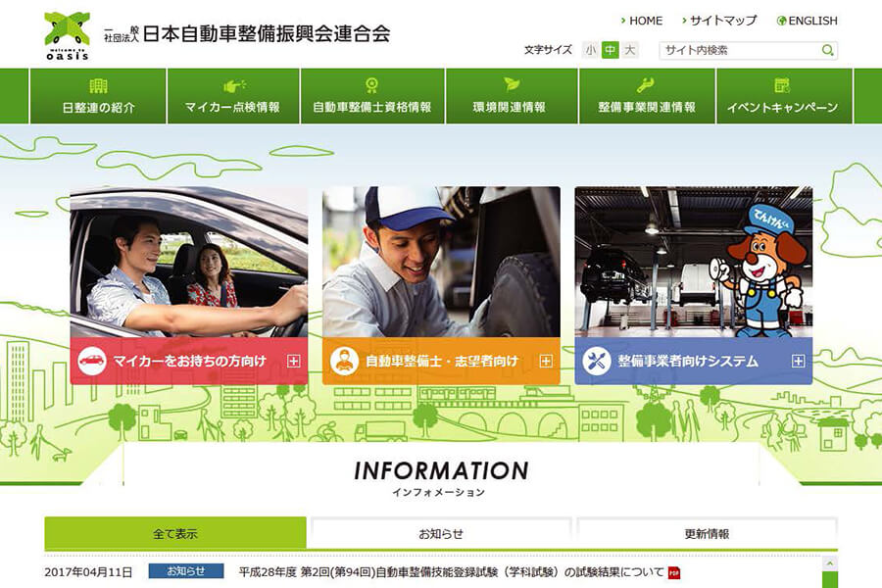Click the INFORMATION heading

click(x=441, y=471)
